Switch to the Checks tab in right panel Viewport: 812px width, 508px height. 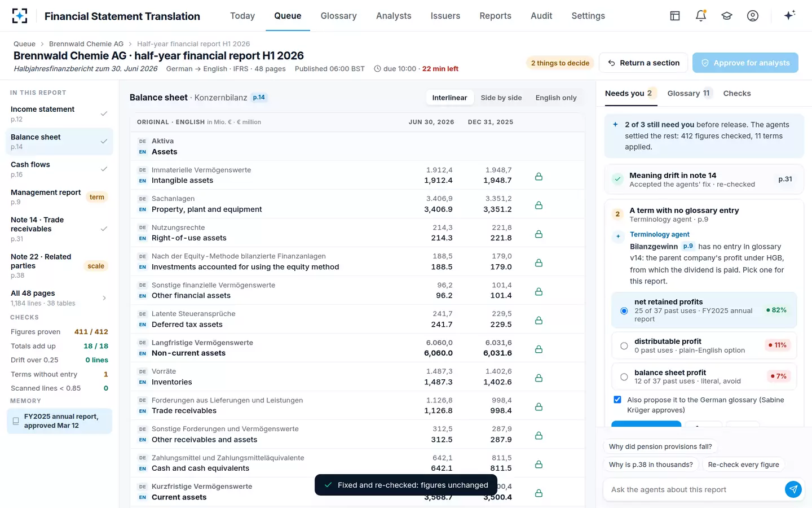coord(737,93)
